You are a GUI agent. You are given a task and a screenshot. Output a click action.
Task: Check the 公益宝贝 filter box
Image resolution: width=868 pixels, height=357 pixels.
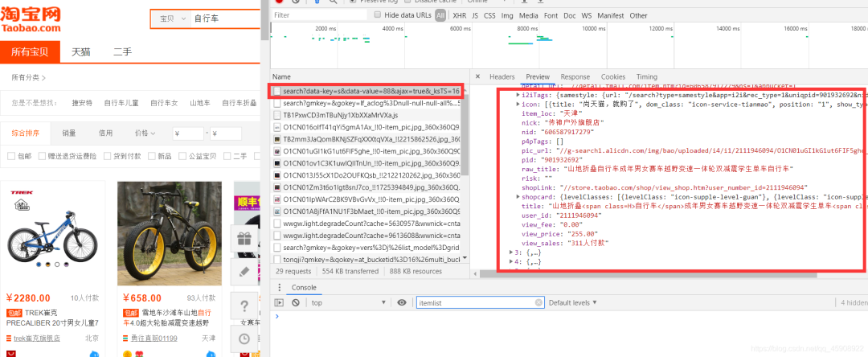coord(181,157)
